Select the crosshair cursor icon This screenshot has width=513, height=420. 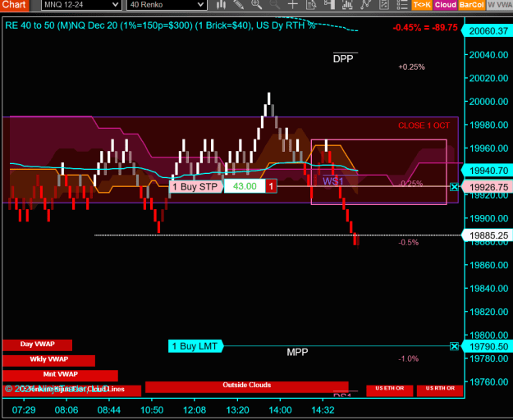pyautogui.click(x=293, y=5)
